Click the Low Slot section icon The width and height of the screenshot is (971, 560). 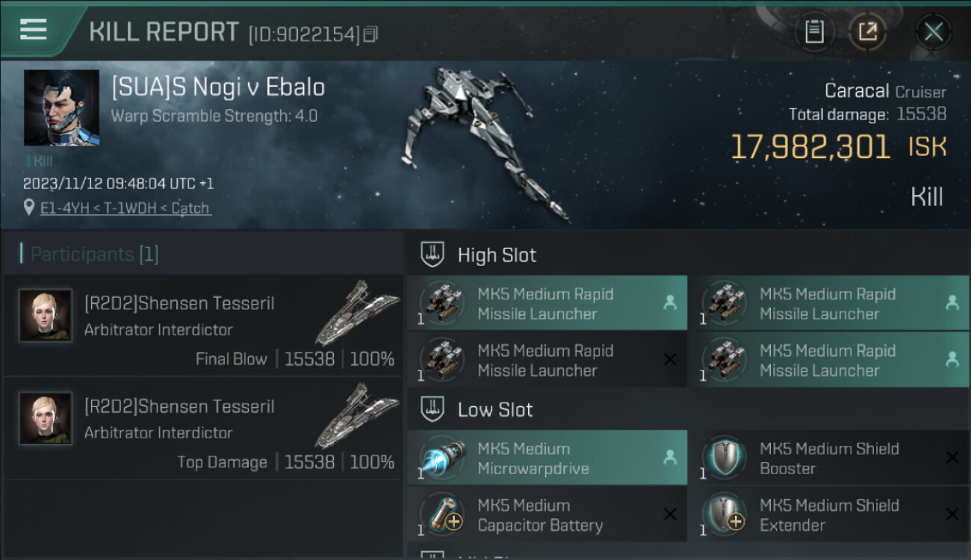tap(433, 409)
